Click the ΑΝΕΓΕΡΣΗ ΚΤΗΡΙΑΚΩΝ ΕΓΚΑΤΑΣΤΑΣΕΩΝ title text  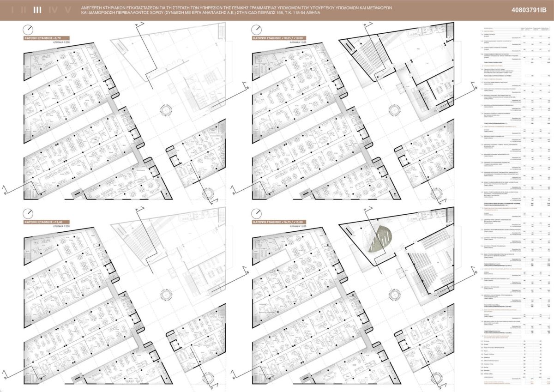point(199,8)
